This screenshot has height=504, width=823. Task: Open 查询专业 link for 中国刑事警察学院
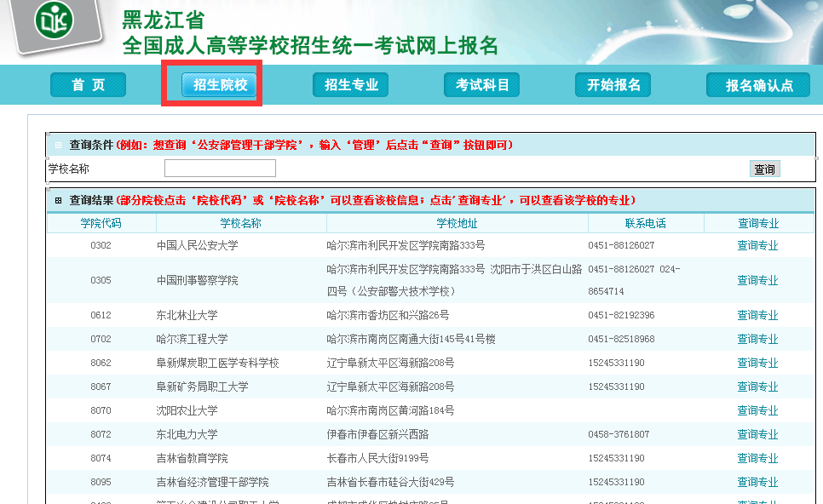coord(757,280)
